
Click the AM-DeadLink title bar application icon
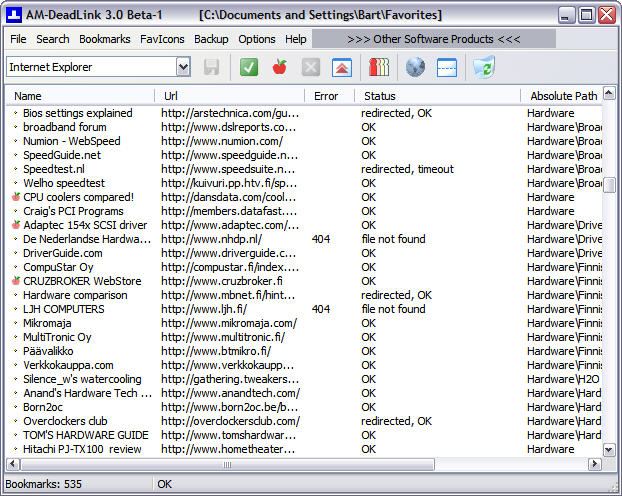13,15
